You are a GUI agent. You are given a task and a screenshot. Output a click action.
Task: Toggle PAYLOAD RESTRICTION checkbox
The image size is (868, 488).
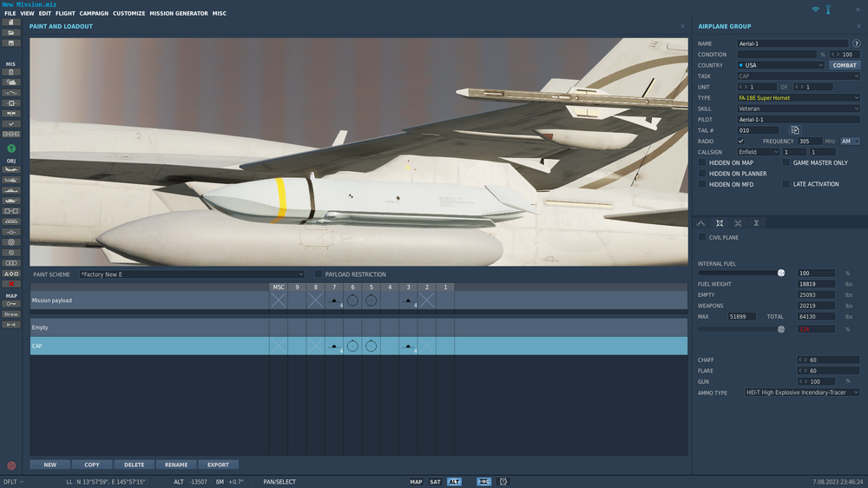tap(319, 274)
